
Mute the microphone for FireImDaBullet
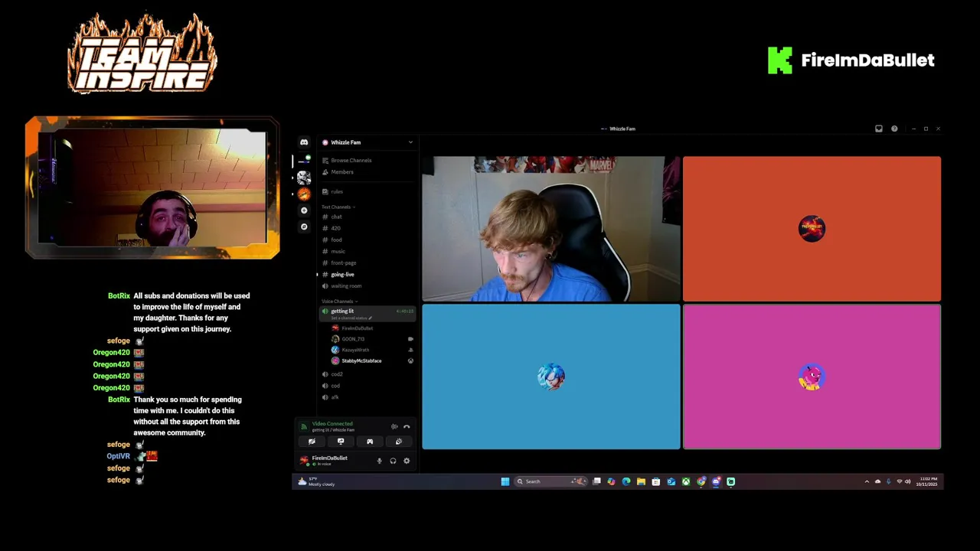click(x=379, y=461)
